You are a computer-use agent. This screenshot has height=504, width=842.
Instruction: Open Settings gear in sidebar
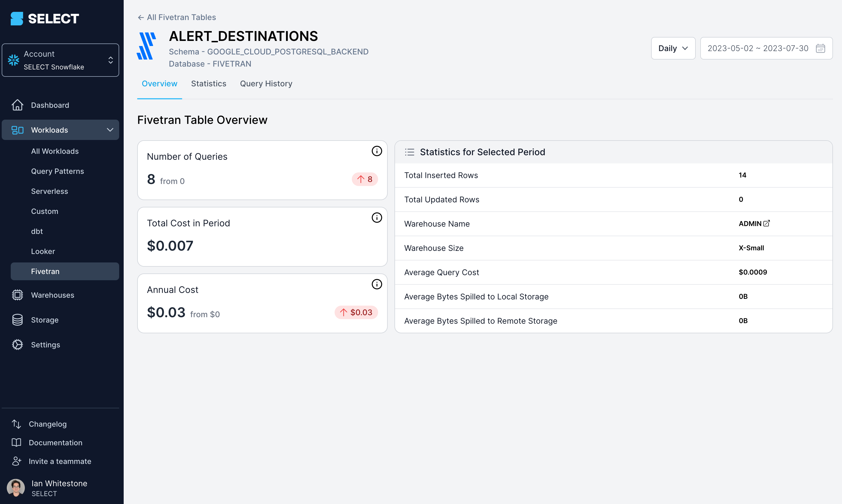[x=17, y=345]
